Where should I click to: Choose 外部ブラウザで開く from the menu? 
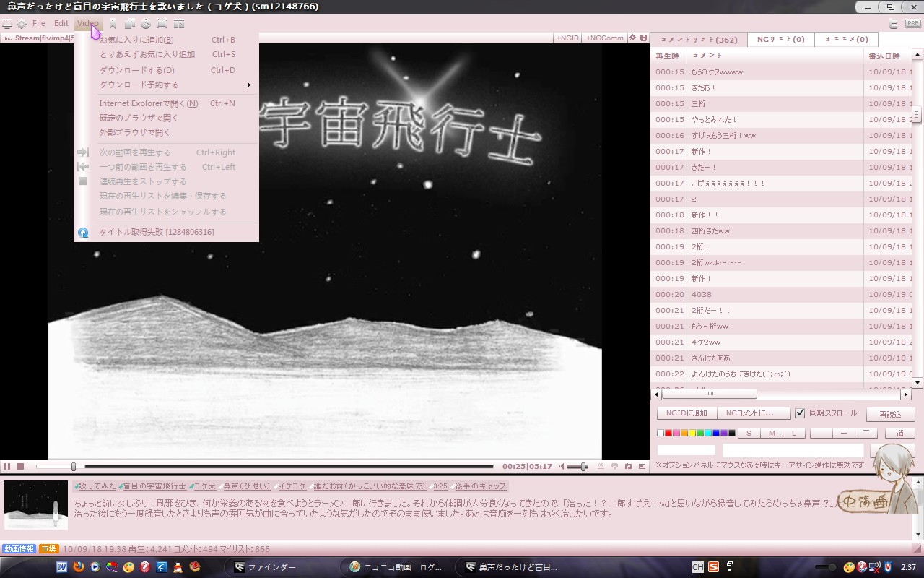[166, 132]
